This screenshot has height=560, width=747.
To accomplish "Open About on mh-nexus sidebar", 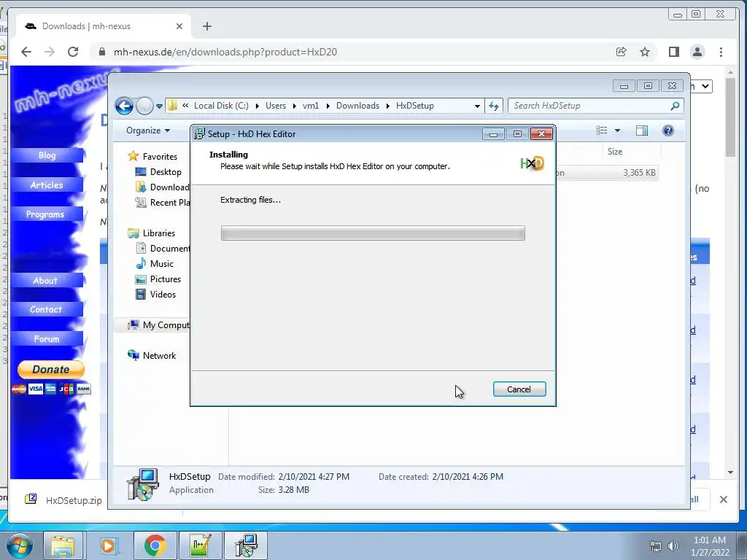I will 45,281.
